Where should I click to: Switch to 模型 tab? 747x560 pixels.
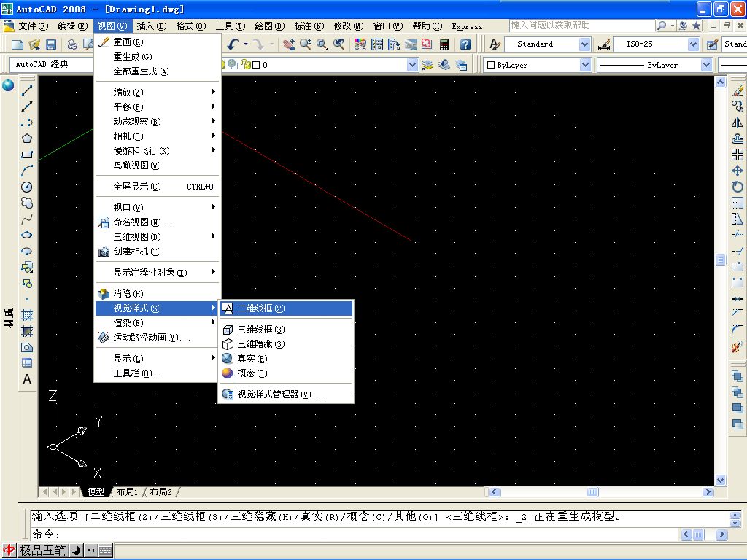[96, 491]
